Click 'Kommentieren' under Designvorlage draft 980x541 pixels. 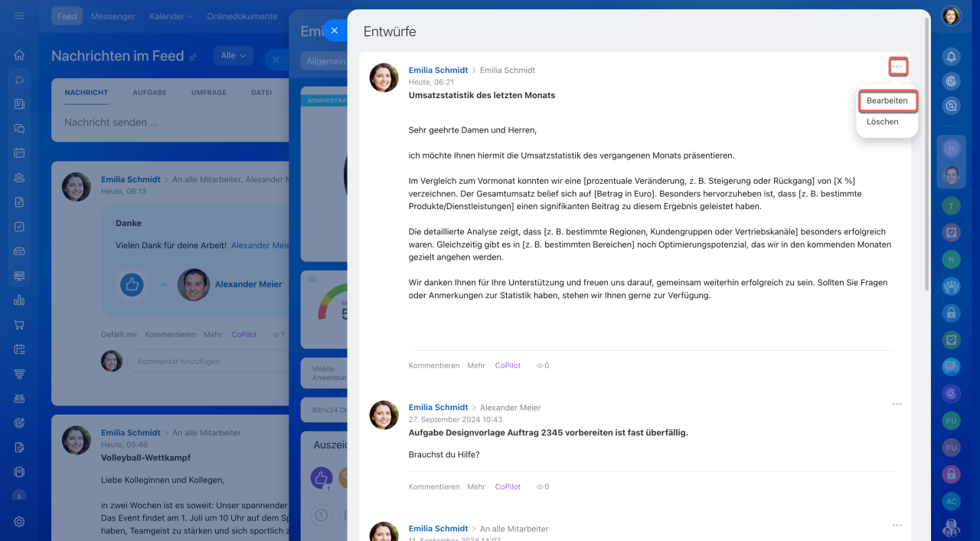click(x=434, y=487)
